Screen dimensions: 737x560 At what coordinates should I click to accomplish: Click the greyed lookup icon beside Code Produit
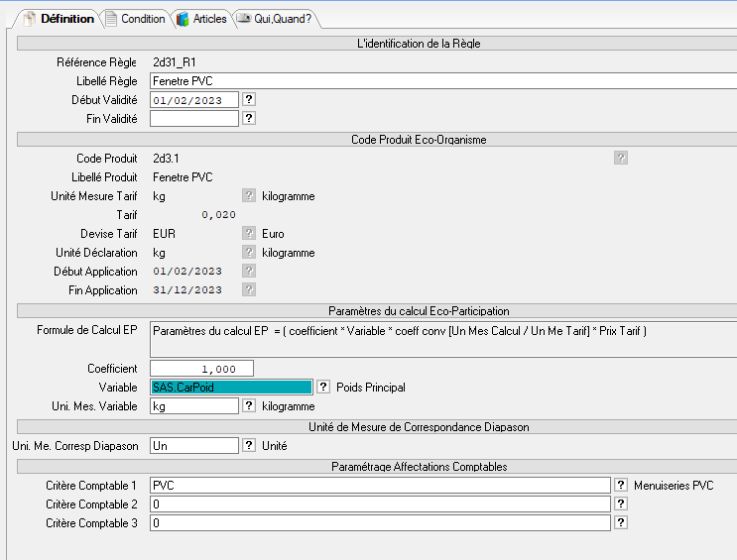(x=621, y=158)
